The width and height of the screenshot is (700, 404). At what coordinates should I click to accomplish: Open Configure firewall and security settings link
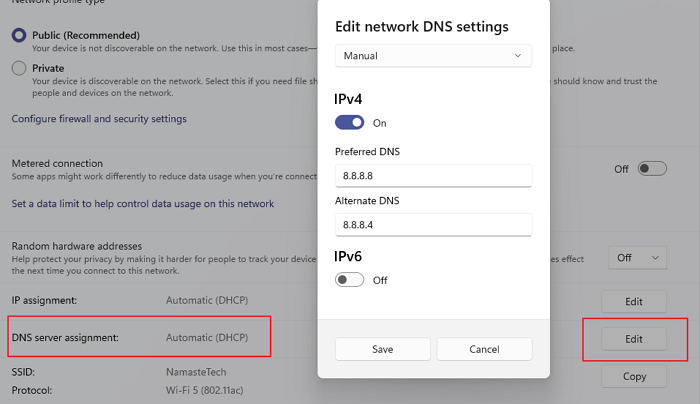(99, 119)
